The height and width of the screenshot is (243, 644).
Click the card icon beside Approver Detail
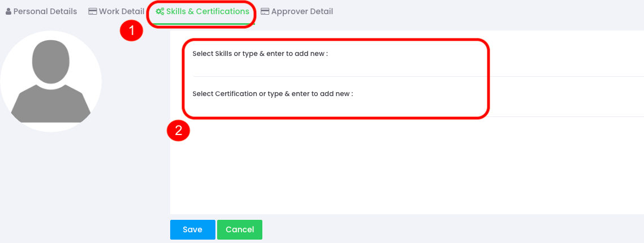pos(265,11)
